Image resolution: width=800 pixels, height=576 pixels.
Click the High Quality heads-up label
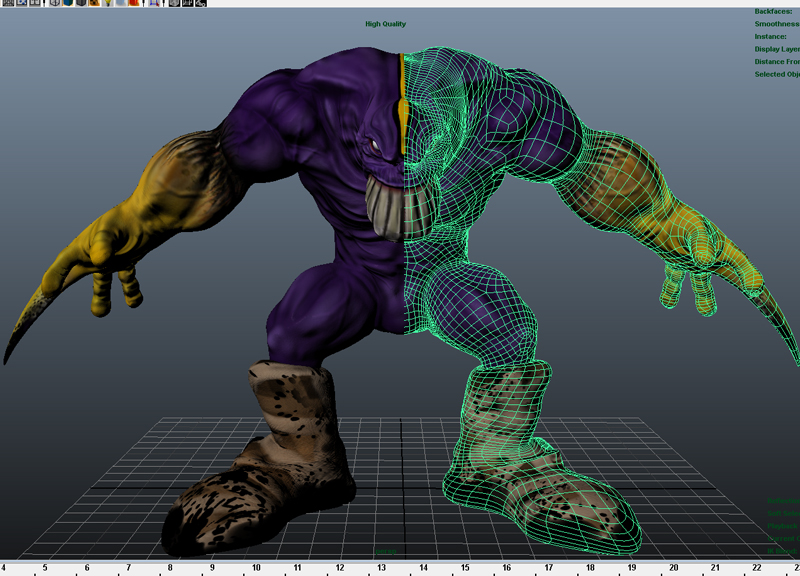tap(386, 24)
